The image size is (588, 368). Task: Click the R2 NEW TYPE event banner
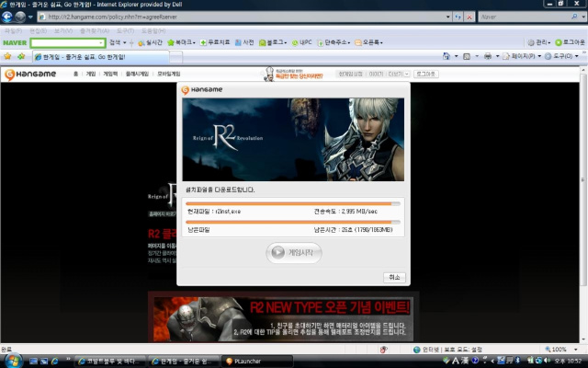(x=284, y=319)
